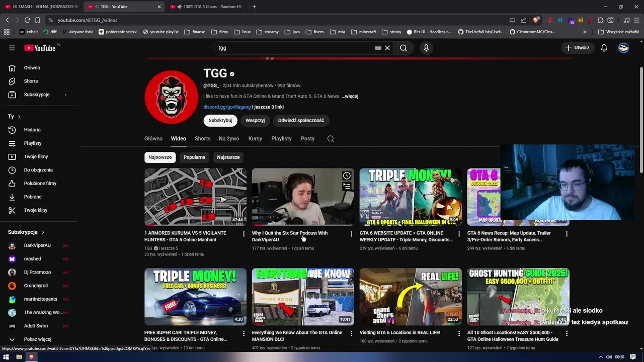Switch to the Na żywo channel tab

pos(229,139)
